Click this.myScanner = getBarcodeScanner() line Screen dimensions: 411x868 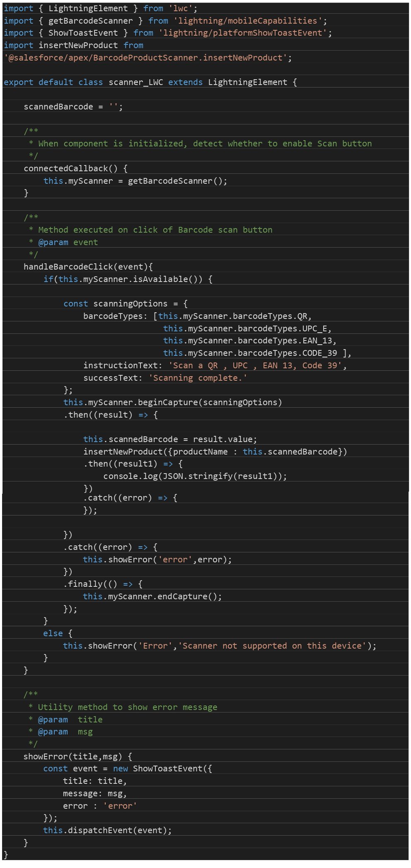135,181
